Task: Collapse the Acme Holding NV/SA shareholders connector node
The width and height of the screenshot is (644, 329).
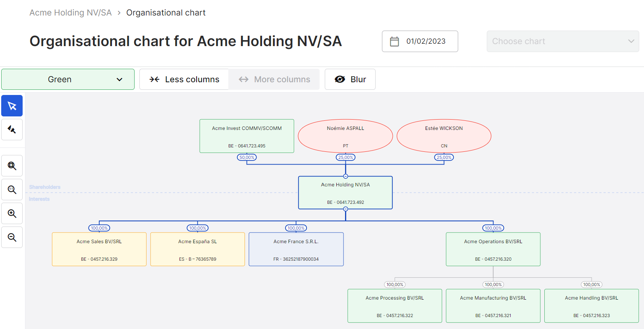Action: (x=345, y=176)
